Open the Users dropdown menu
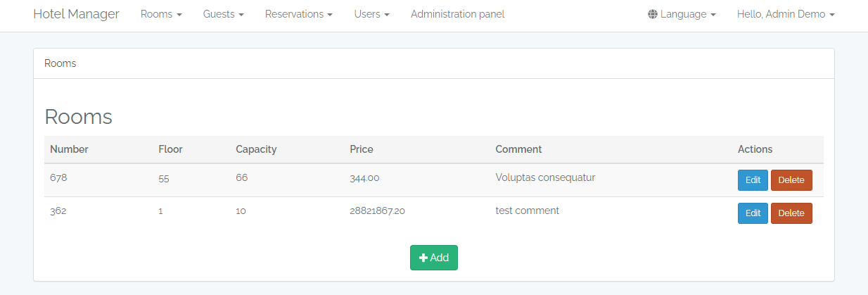Screen dimensions: 868x295 point(371,14)
